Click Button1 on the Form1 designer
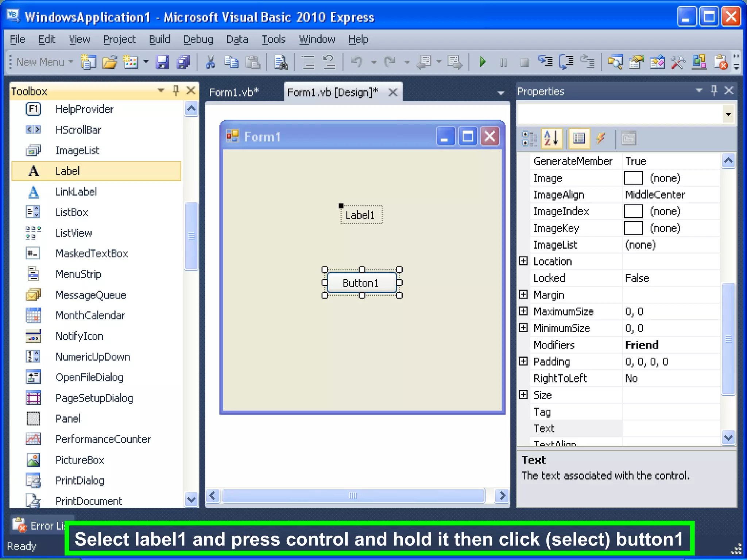Viewport: 747px width, 560px height. [361, 283]
